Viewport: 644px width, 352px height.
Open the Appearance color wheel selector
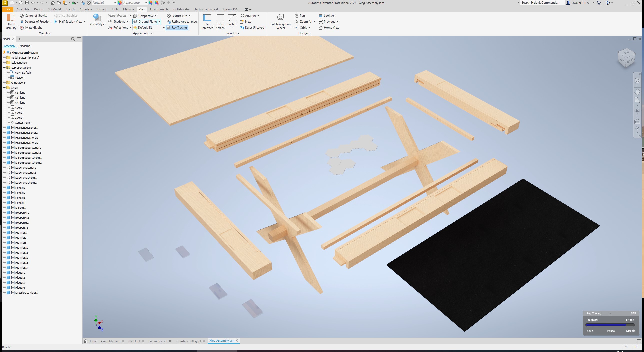[120, 3]
